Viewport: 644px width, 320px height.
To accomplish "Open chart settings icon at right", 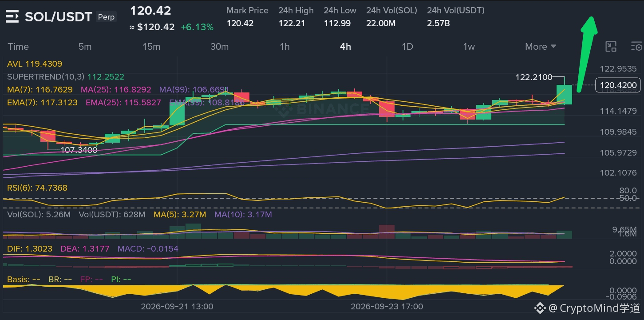I will pyautogui.click(x=636, y=47).
